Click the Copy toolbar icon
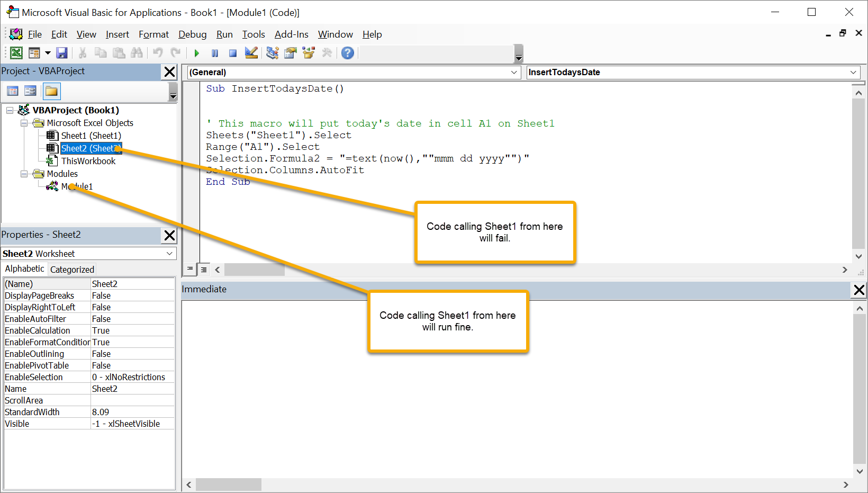 click(x=101, y=53)
